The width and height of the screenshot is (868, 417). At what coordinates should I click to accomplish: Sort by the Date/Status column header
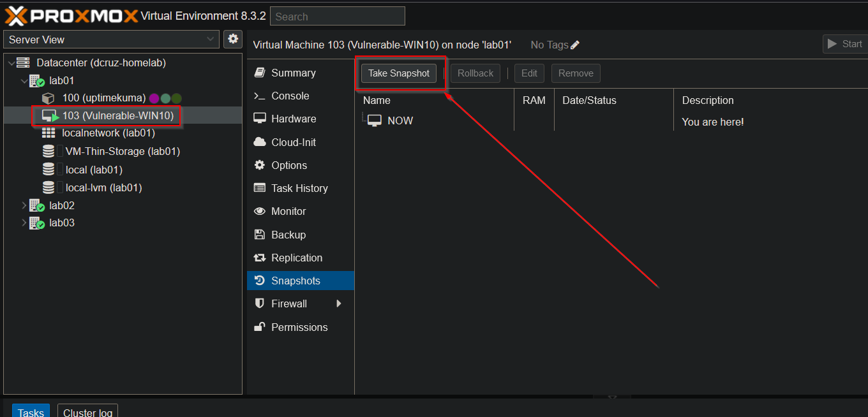[614, 100]
